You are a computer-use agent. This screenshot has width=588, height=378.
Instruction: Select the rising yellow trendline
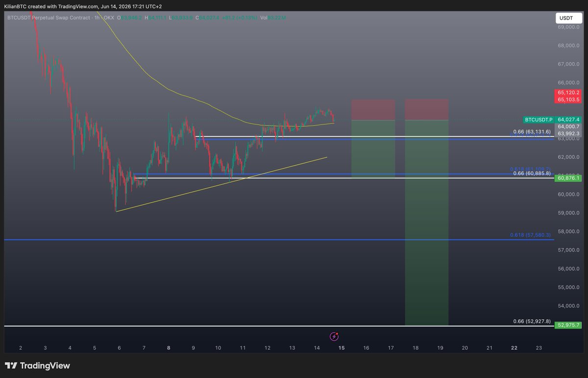tap(220, 184)
